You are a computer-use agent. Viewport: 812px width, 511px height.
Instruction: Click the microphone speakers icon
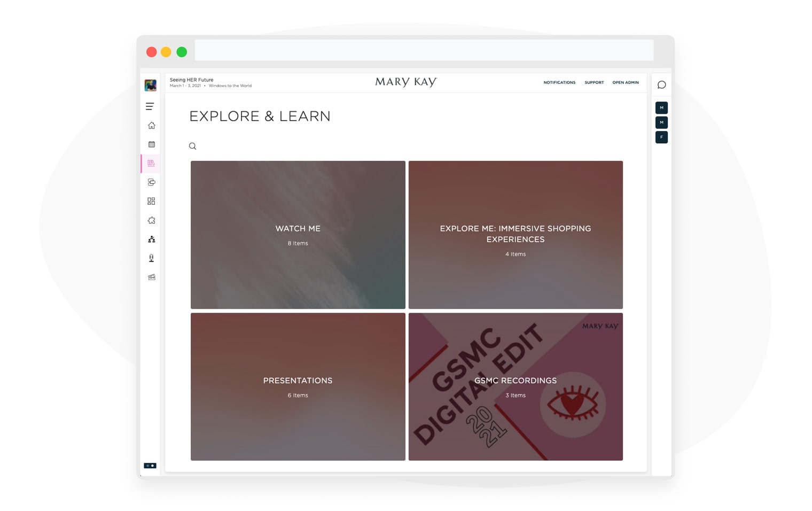click(151, 258)
